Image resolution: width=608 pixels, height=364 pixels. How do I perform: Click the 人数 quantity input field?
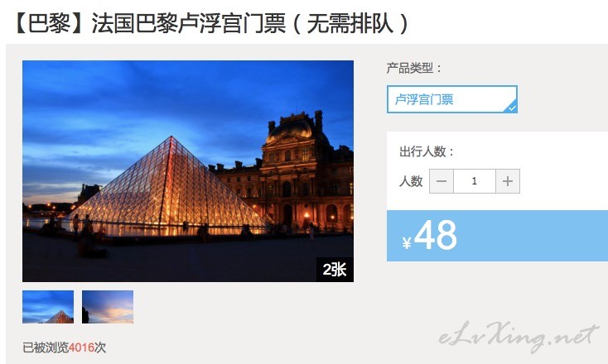coord(475,181)
